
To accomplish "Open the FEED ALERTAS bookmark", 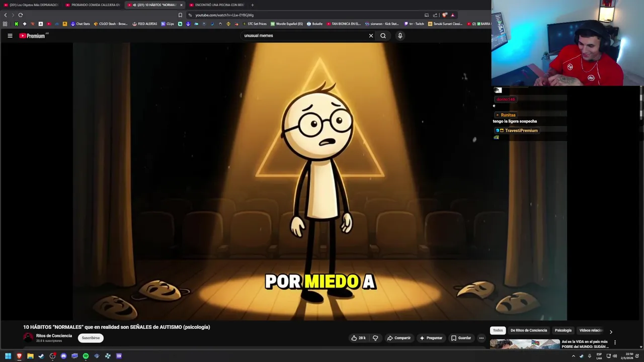I will [145, 24].
